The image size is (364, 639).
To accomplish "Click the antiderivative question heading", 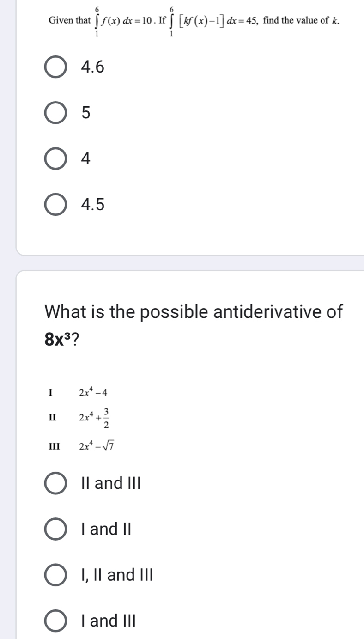I will (194, 311).
